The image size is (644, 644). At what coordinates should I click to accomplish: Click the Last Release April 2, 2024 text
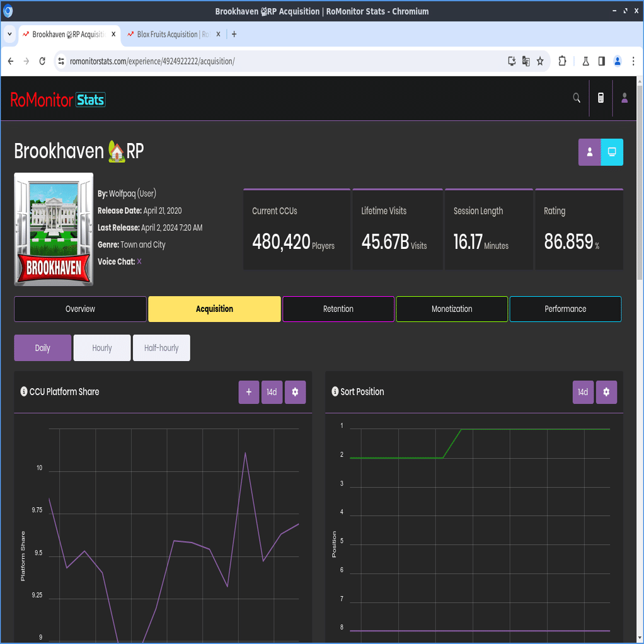coord(150,227)
